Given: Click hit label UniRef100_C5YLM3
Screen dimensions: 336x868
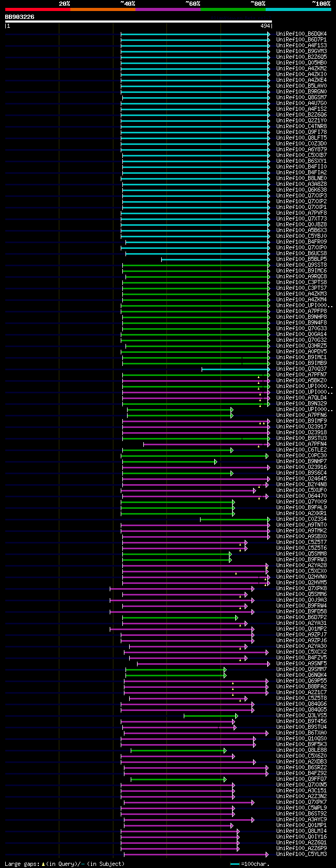Looking at the screenshot, I should pyautogui.click(x=301, y=854).
